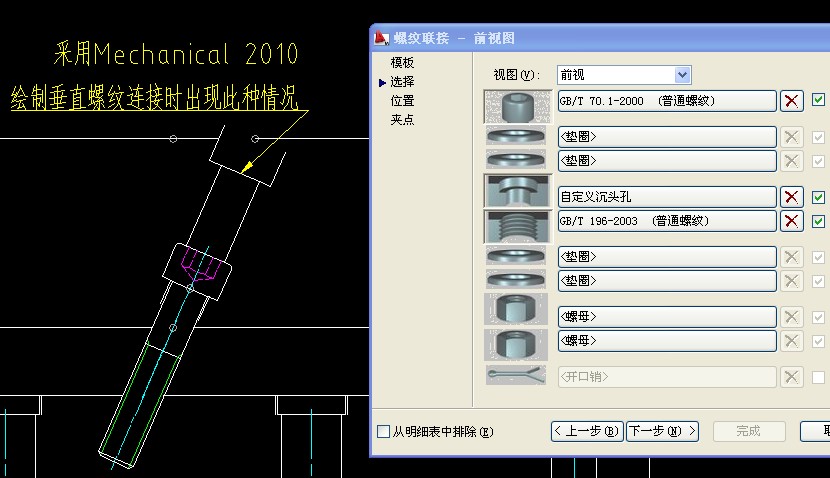Click the magenta hex socket in the drawing
Image resolution: width=830 pixels, height=478 pixels.
click(x=201, y=264)
